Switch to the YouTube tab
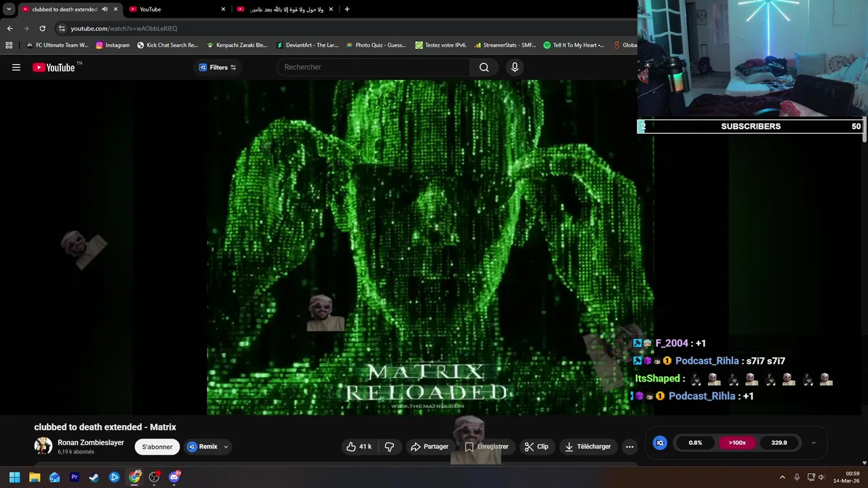The height and width of the screenshot is (488, 868). [x=176, y=9]
